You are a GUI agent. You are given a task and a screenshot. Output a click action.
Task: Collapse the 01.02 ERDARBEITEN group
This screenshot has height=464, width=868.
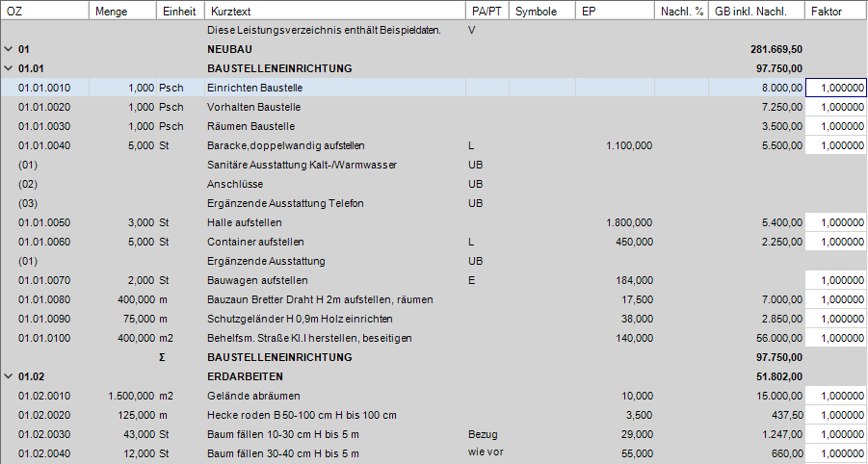(x=8, y=376)
